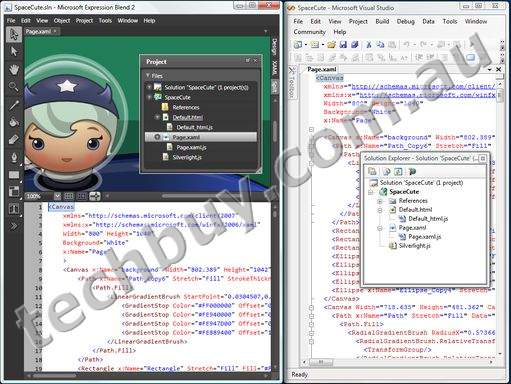Select the text tool in Blend toolbox

(x=14, y=209)
